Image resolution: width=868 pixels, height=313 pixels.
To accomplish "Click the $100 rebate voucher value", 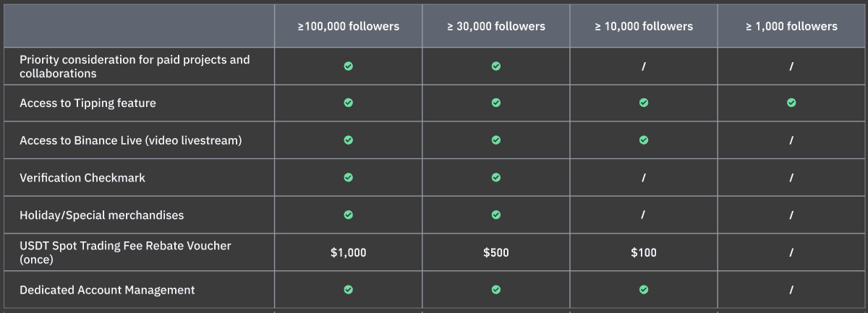I will (x=644, y=252).
